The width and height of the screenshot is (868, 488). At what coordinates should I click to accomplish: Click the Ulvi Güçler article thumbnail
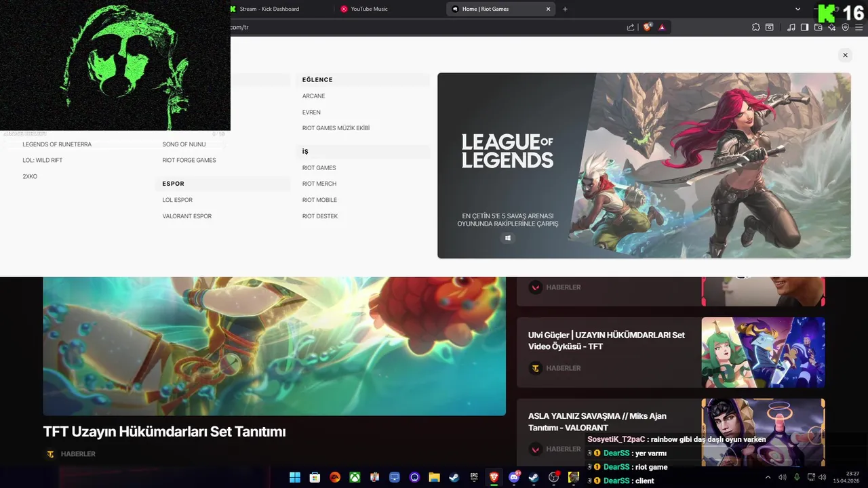coord(763,352)
